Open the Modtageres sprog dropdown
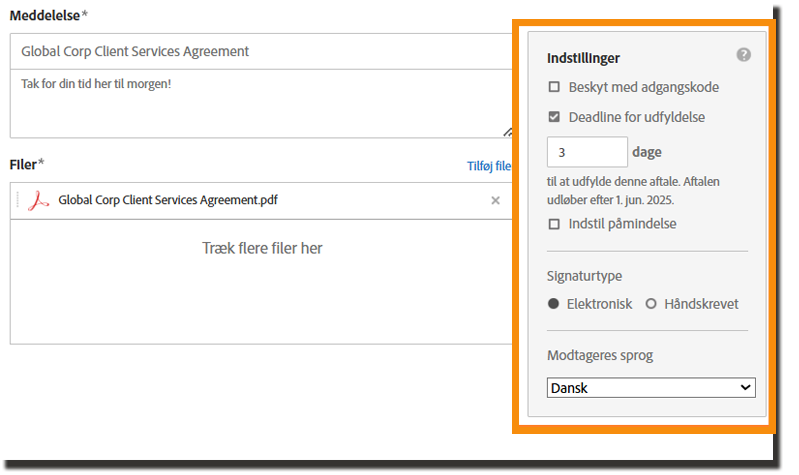The width and height of the screenshot is (799, 475). coord(651,387)
